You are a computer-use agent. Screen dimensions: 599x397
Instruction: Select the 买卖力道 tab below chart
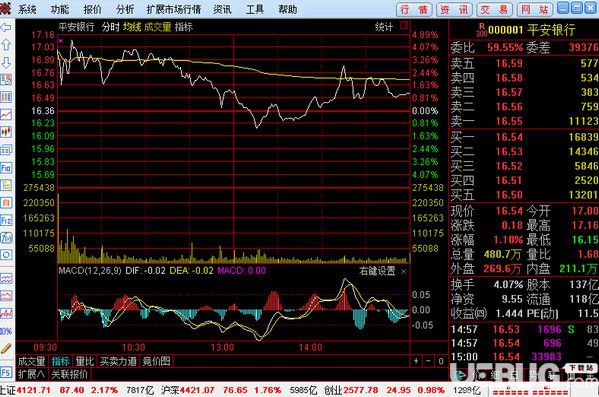point(118,361)
